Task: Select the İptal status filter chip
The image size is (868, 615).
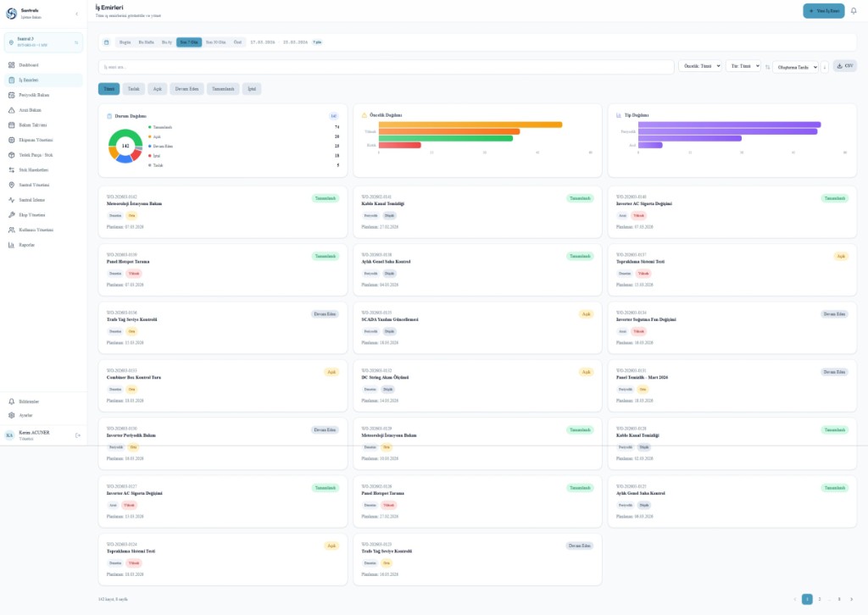Action: (252, 88)
